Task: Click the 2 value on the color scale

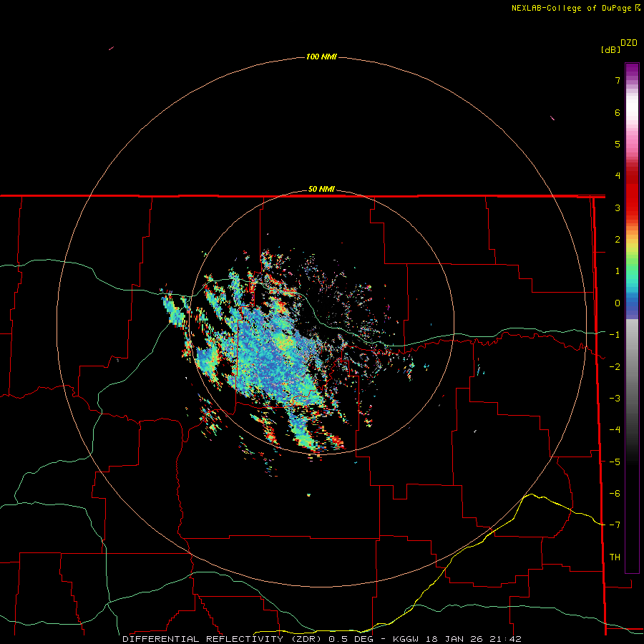Action: (x=618, y=240)
